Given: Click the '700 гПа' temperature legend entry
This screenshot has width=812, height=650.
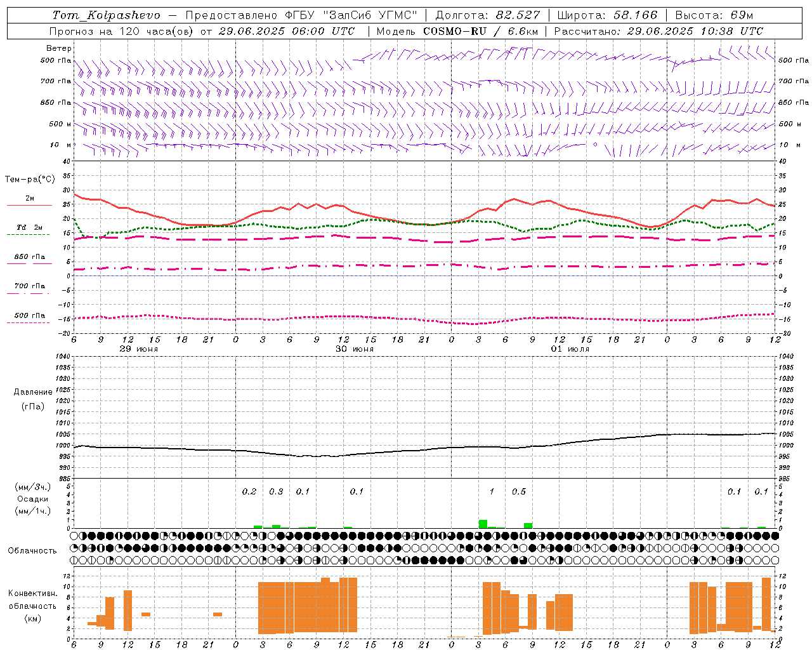Looking at the screenshot, I should tap(29, 286).
